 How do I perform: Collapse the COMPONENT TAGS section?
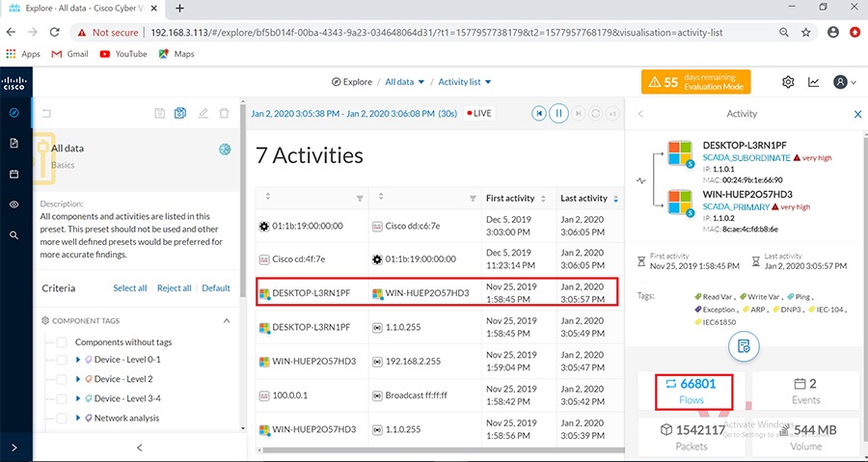click(x=227, y=321)
